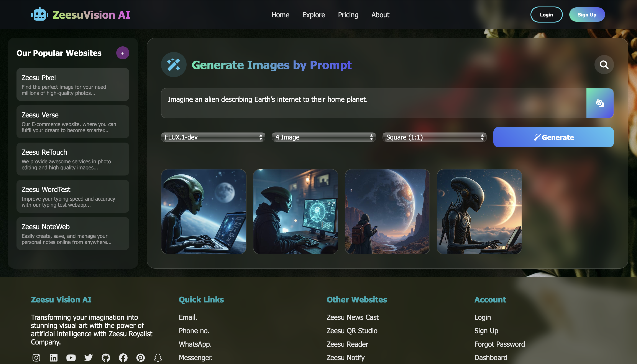
Task: Click into the prompt text area
Action: (x=374, y=103)
